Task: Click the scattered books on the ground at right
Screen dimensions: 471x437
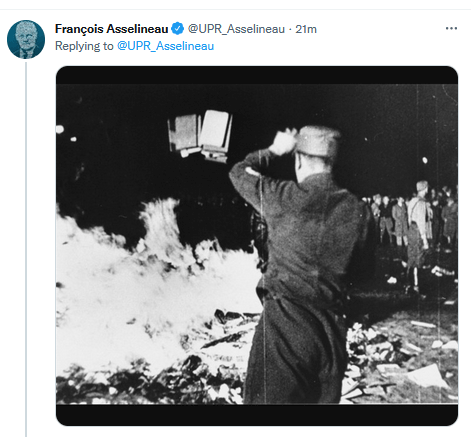Action: 402,362
